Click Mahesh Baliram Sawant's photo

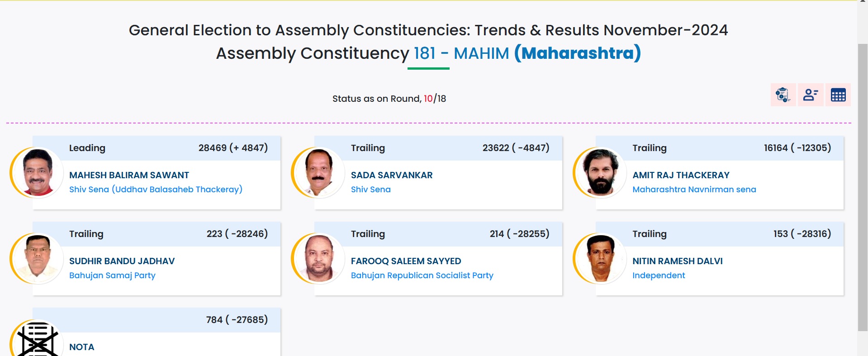pos(38,172)
